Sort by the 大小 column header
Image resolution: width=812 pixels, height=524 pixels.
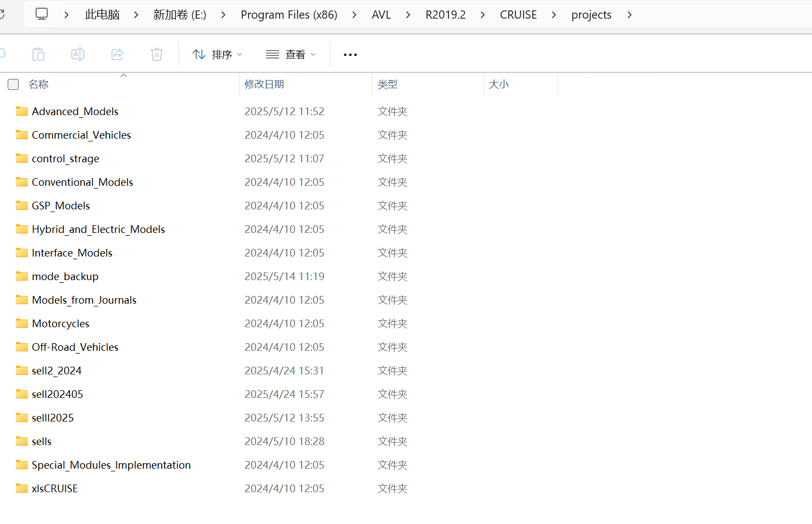click(499, 84)
